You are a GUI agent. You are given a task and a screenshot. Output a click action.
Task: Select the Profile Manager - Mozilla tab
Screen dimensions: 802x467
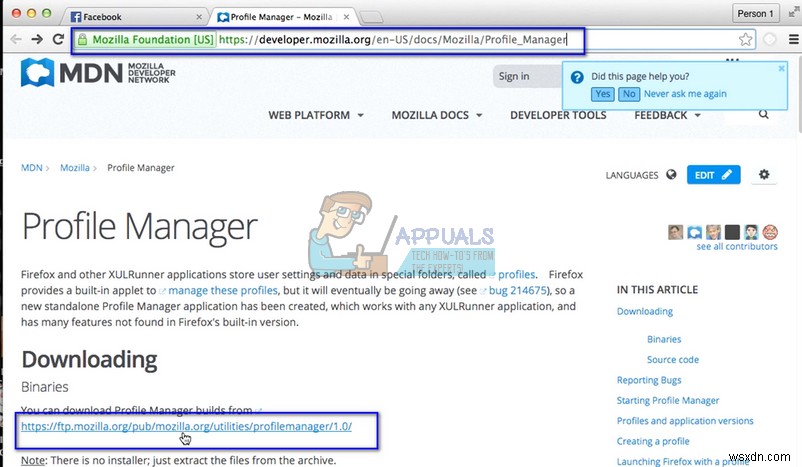point(284,17)
